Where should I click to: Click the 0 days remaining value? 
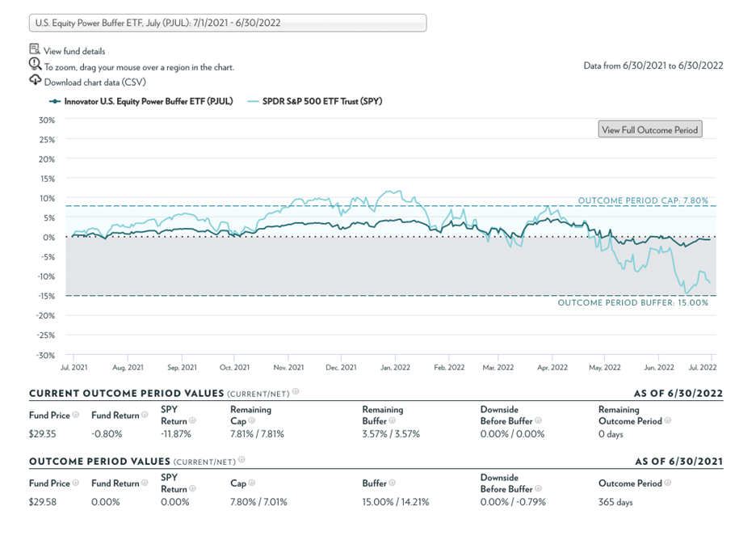pyautogui.click(x=611, y=434)
